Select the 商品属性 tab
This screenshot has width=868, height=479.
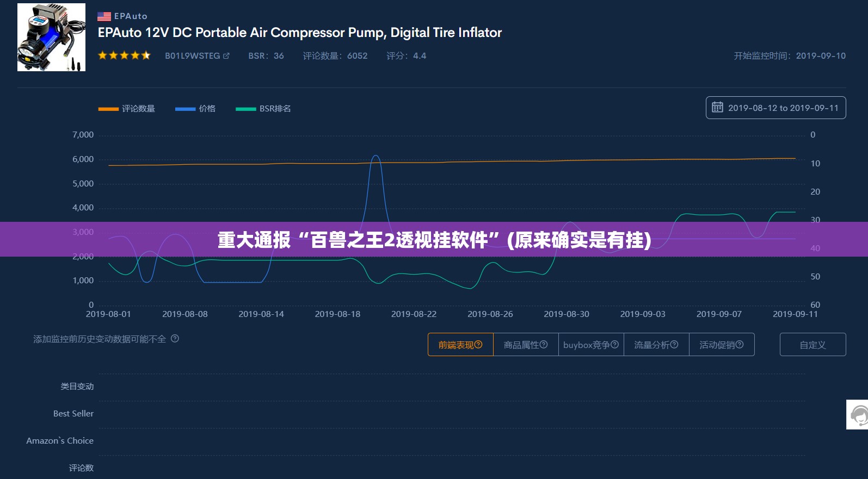point(526,345)
